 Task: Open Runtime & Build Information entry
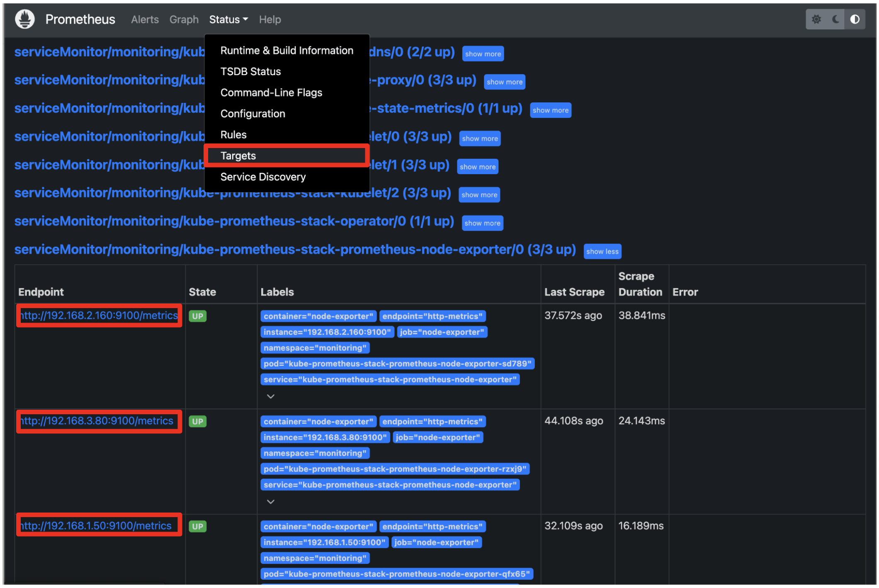[287, 51]
